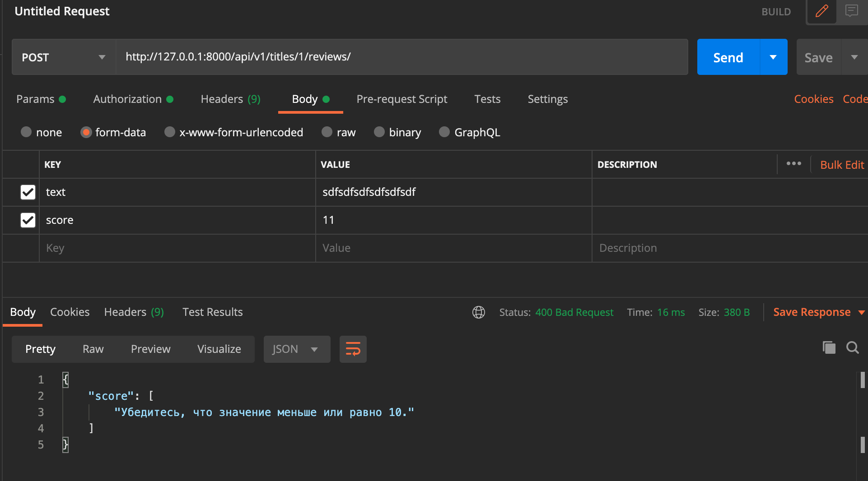
Task: Open search in response magnifier icon
Action: 852,347
